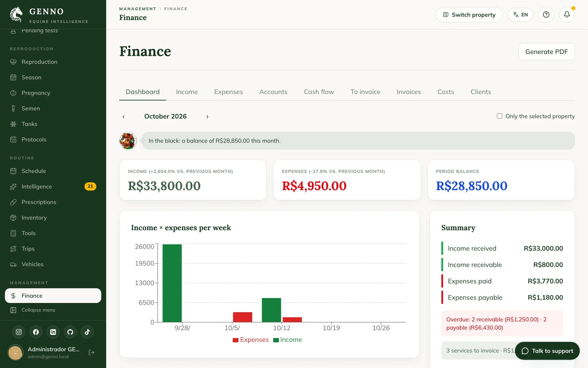Open Semen section in sidebar

(53, 109)
